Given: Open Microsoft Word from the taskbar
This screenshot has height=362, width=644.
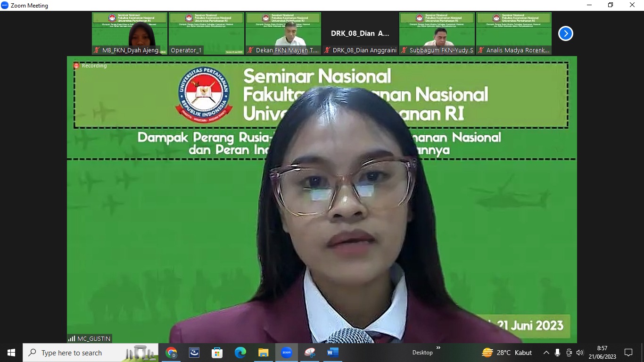Looking at the screenshot, I should (x=333, y=353).
